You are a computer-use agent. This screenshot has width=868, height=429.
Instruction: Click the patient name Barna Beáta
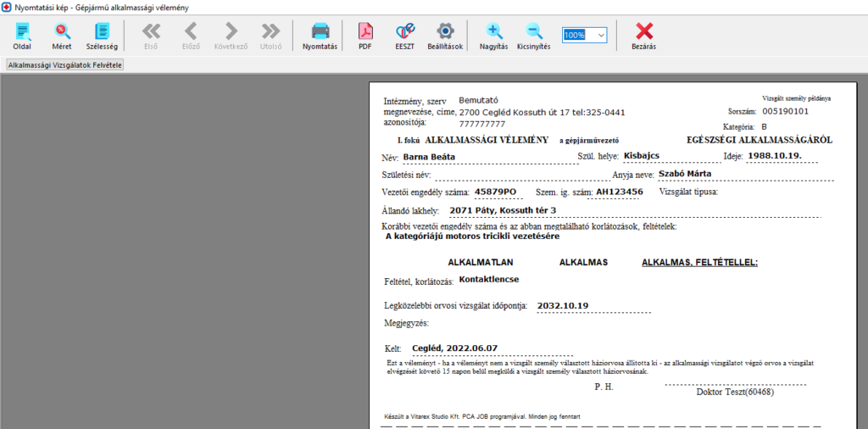(429, 156)
